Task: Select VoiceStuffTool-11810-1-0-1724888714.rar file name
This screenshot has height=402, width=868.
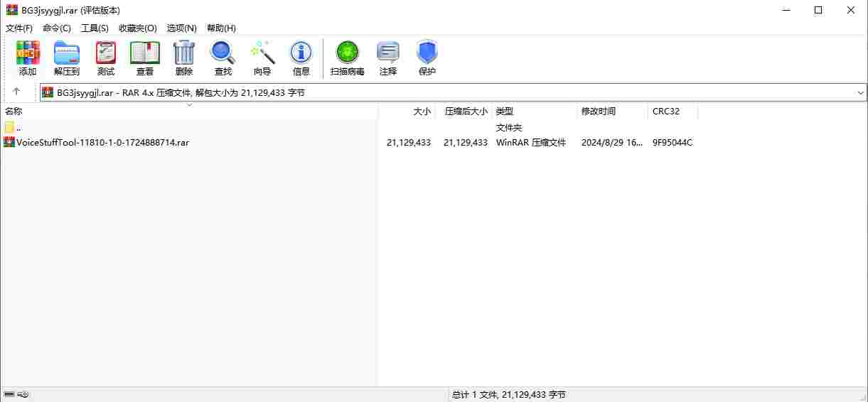Action: [103, 142]
